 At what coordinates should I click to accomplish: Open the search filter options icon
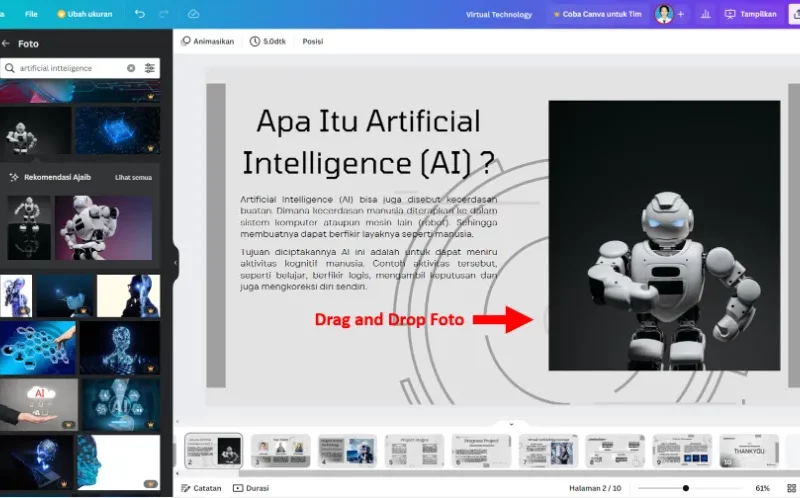point(149,68)
